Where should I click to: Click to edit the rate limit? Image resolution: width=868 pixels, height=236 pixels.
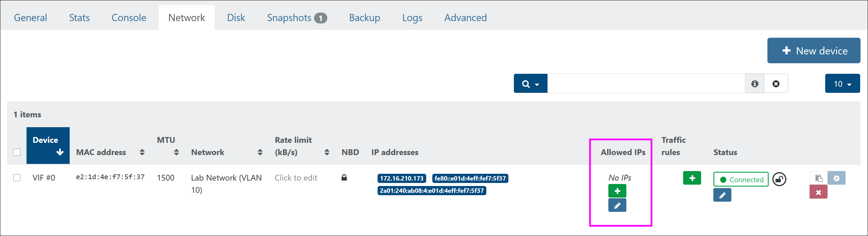point(296,178)
